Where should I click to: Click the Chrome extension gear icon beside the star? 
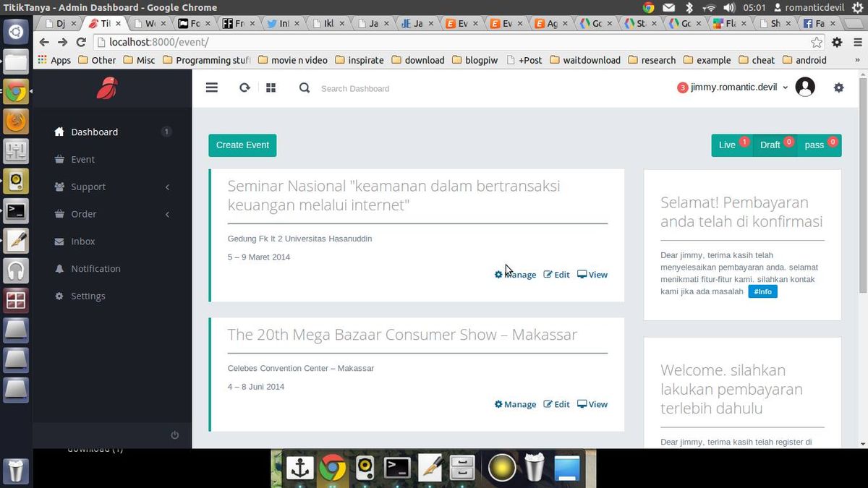837,42
